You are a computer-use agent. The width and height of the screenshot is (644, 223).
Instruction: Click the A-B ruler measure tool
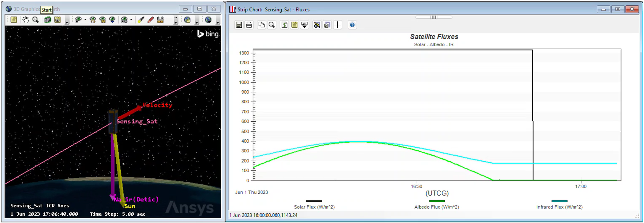(160, 20)
